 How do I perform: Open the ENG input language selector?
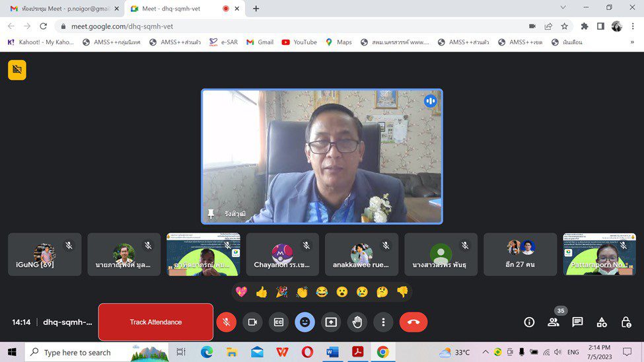tap(573, 352)
